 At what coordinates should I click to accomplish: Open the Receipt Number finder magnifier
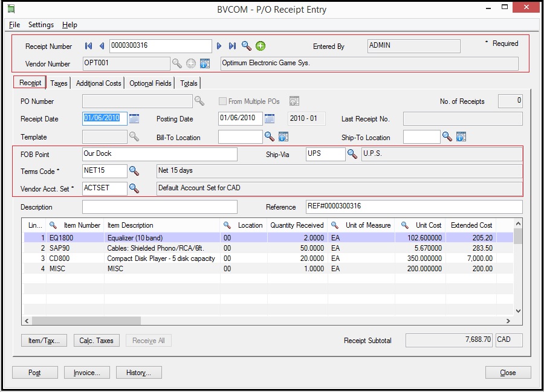coord(244,46)
